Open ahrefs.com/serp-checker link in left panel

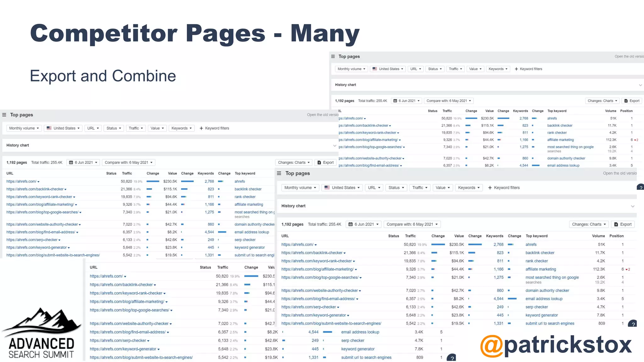click(32, 240)
